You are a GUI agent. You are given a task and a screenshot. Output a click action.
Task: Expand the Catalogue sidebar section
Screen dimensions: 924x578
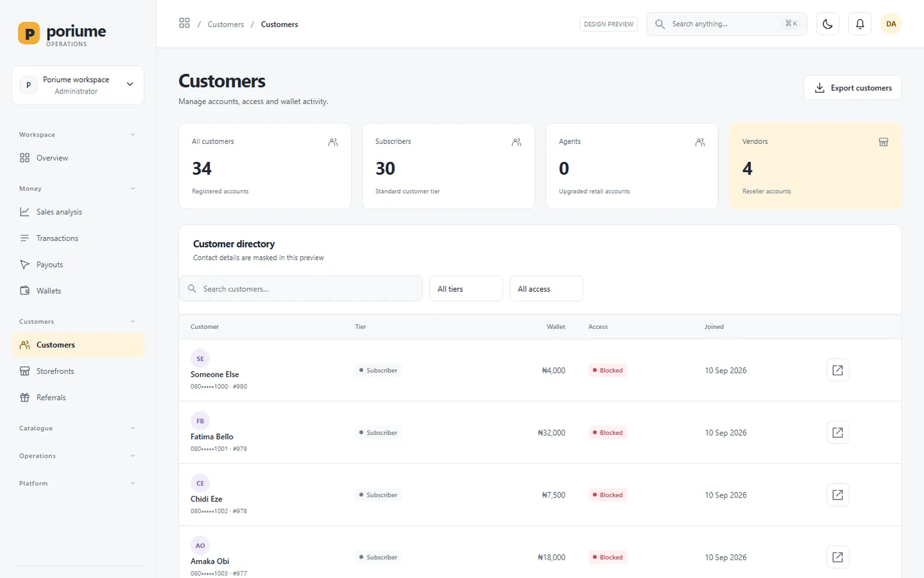pos(78,428)
